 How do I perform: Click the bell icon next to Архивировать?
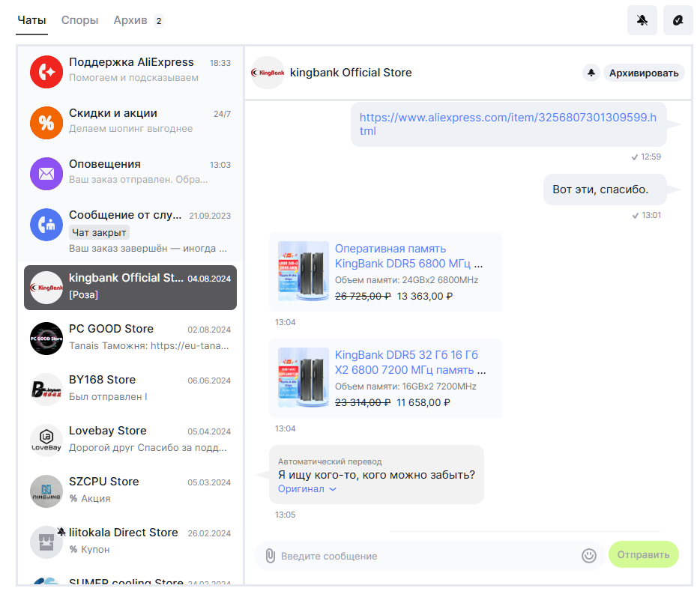click(591, 73)
